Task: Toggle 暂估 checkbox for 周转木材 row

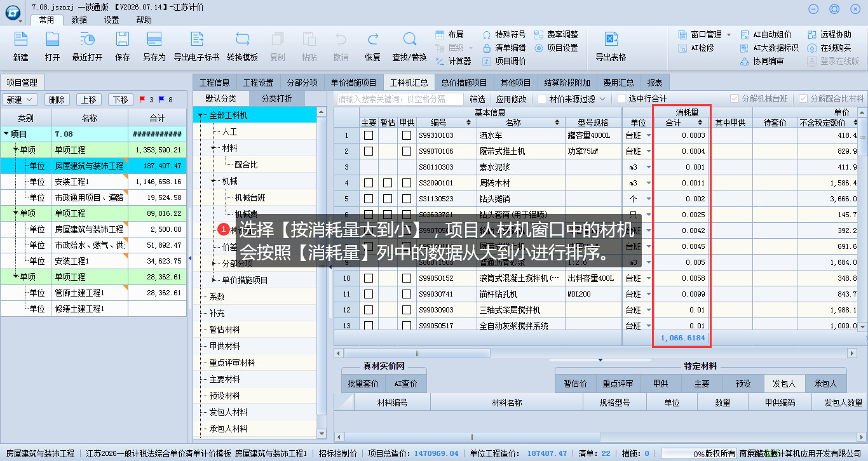Action: click(x=388, y=183)
